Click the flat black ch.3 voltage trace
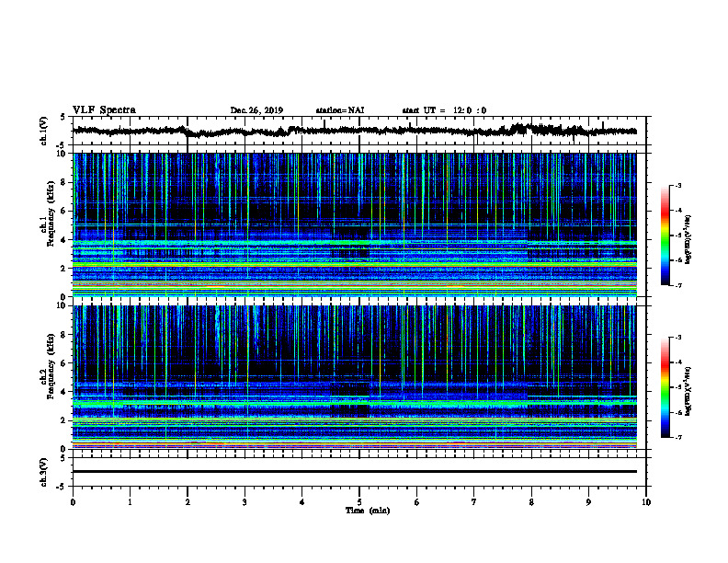The image size is (728, 563). click(x=355, y=472)
